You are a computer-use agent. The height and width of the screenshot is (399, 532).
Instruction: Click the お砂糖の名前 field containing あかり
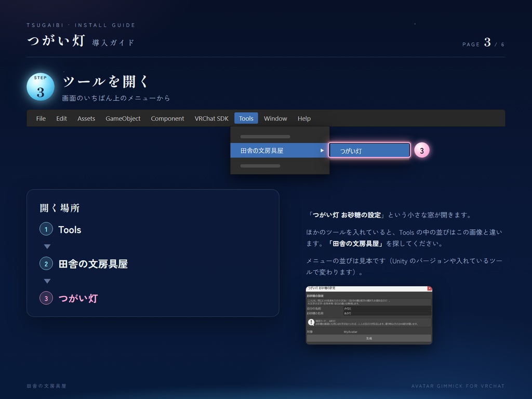[x=387, y=313]
